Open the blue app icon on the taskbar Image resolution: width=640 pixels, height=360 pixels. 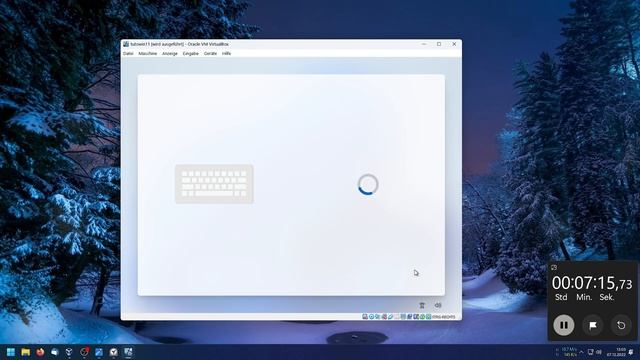pyautogui.click(x=99, y=352)
